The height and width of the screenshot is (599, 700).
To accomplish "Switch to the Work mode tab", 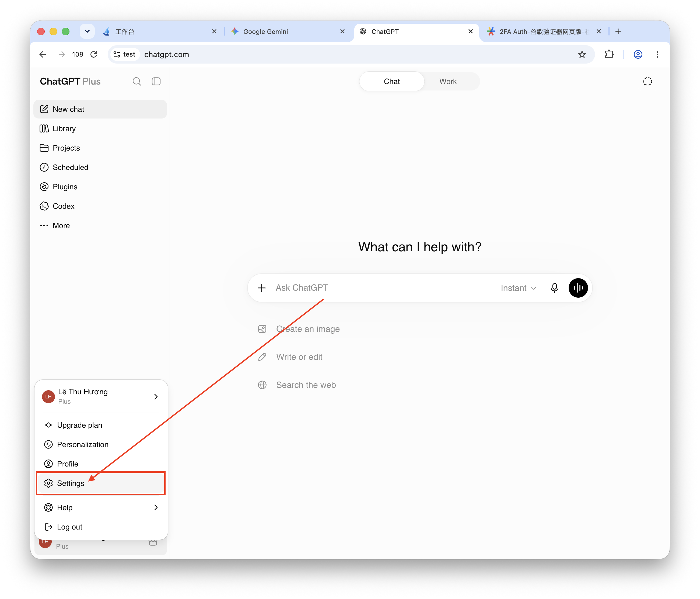I will [448, 81].
